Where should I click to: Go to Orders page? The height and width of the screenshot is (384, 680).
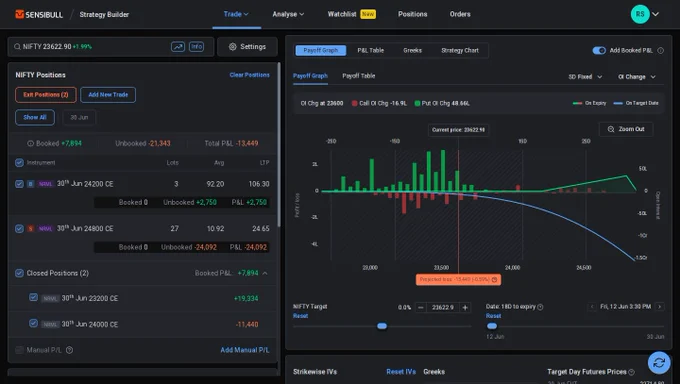(460, 14)
